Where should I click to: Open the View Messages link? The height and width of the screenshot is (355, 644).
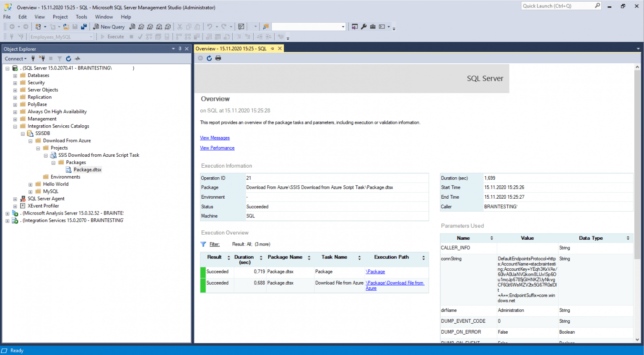click(x=215, y=137)
